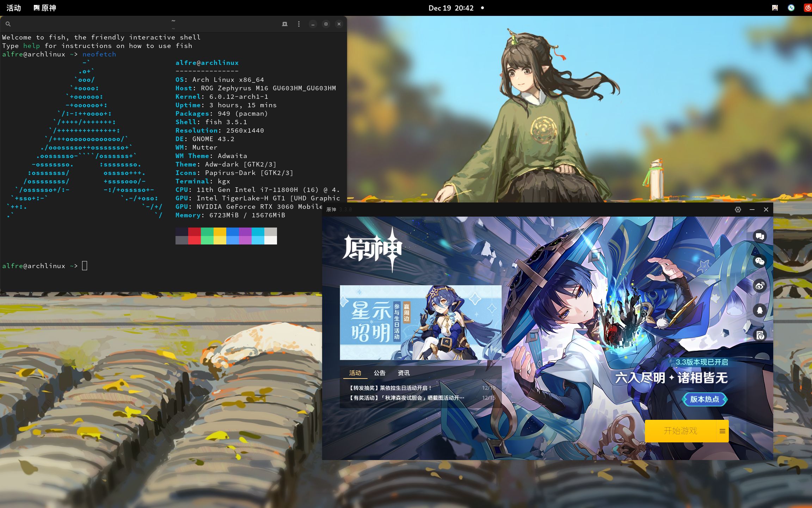Image resolution: width=812 pixels, height=508 pixels.
Task: Click the 六入尽明 诸相皆无 title text
Action: [x=671, y=378]
